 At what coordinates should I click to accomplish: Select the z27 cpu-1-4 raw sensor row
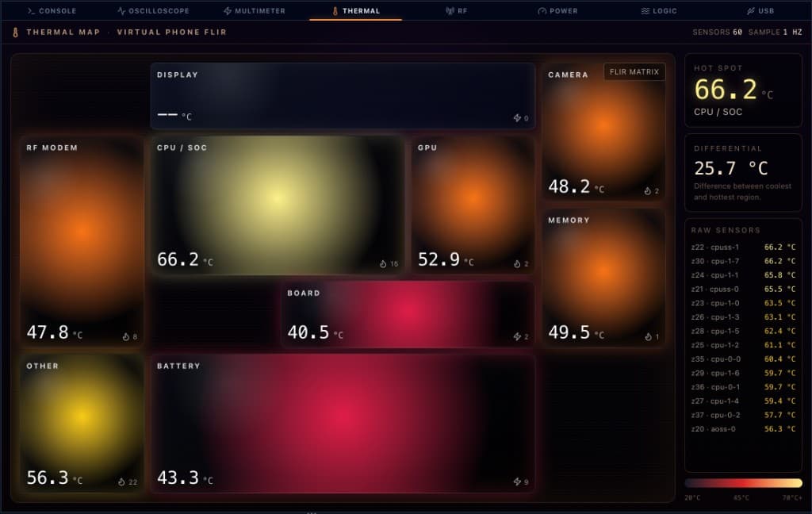click(x=743, y=401)
